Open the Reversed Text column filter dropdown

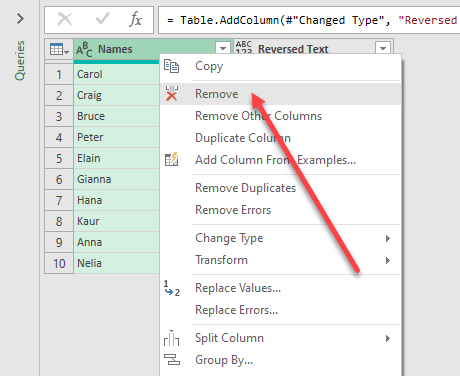point(383,48)
